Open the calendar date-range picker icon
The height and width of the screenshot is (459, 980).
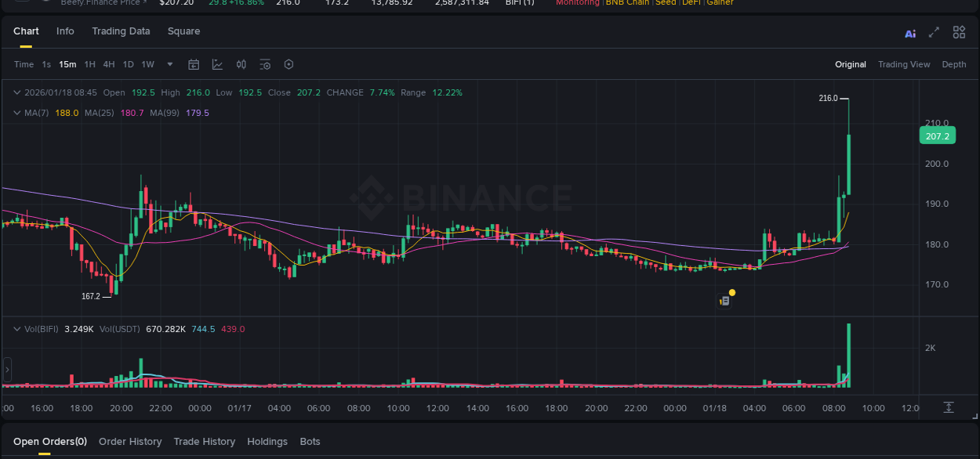(194, 64)
